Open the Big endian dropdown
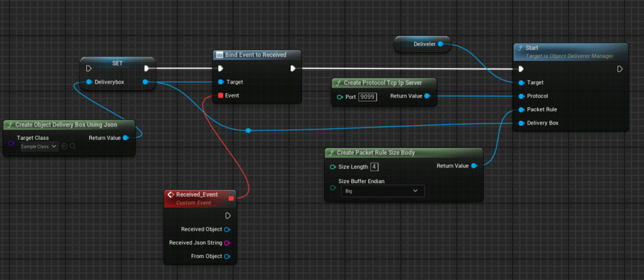The height and width of the screenshot is (280, 644). 382,191
